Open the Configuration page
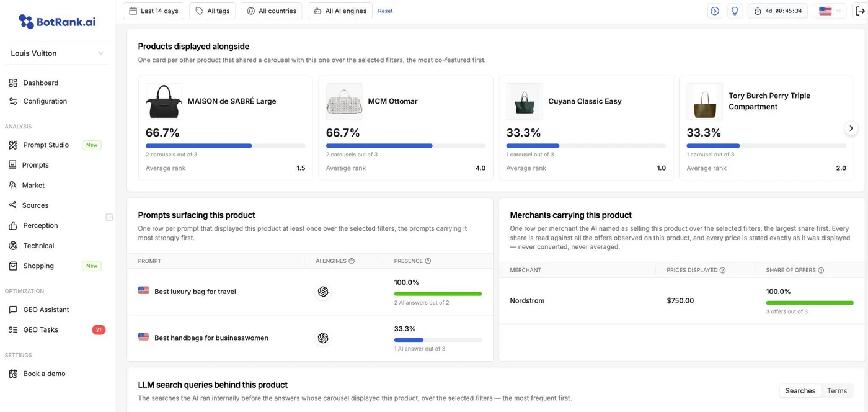This screenshot has height=412, width=868. 45,101
